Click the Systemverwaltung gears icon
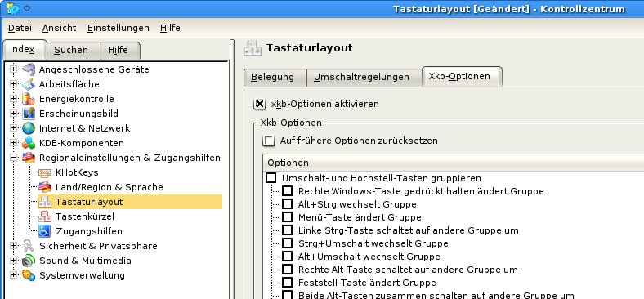 click(x=29, y=275)
